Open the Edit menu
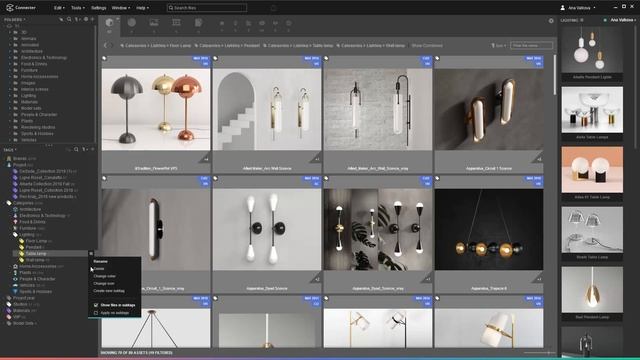The height and width of the screenshot is (360, 640). [59, 8]
